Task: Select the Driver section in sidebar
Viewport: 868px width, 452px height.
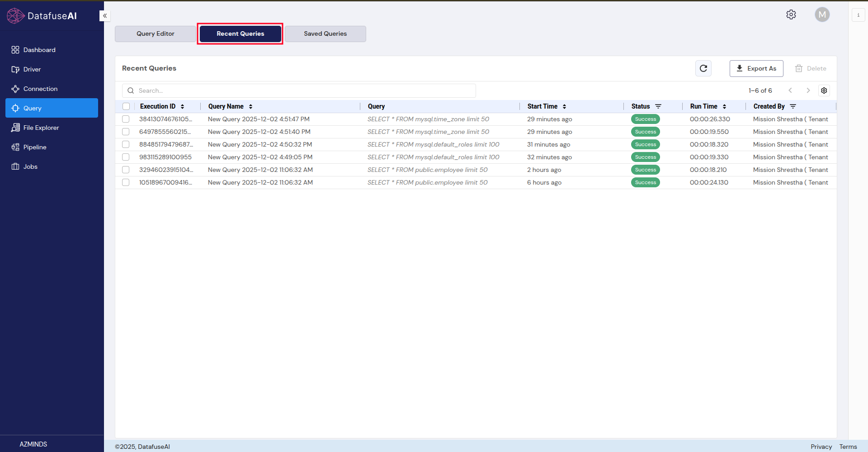Action: 32,69
